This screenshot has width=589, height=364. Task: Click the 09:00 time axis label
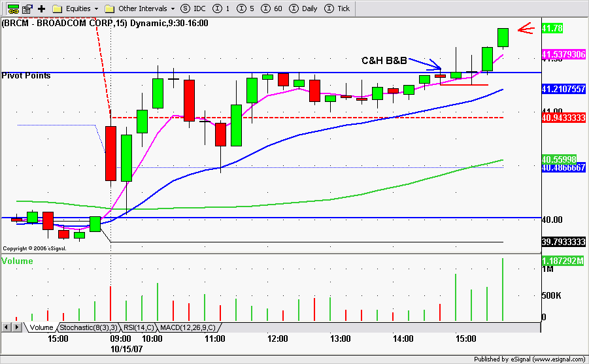tap(120, 339)
